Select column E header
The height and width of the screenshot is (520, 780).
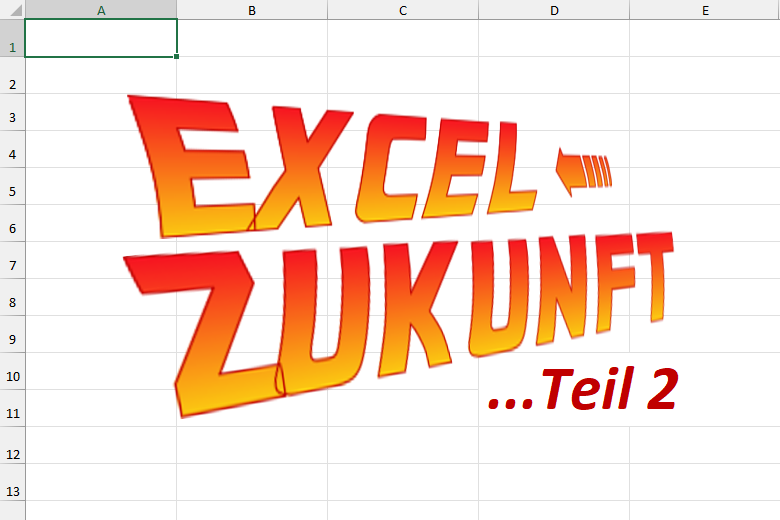(x=705, y=9)
